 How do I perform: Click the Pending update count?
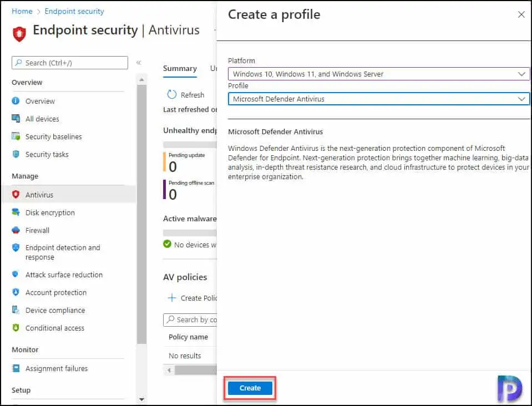tap(173, 166)
